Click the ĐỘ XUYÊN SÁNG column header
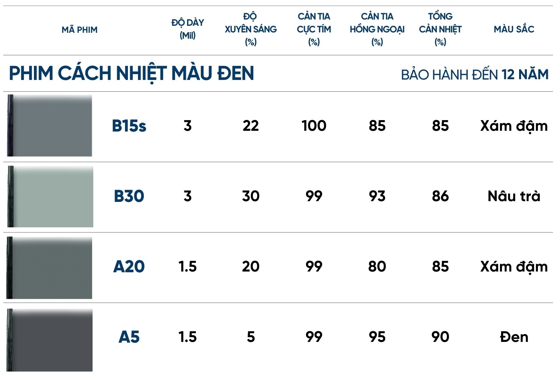This screenshot has width=553, height=392. 251,29
